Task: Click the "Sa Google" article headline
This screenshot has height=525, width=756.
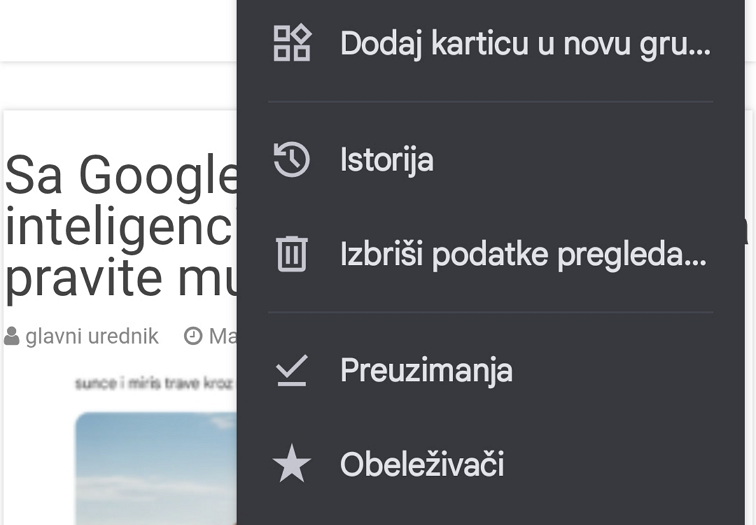Action: pyautogui.click(x=120, y=177)
